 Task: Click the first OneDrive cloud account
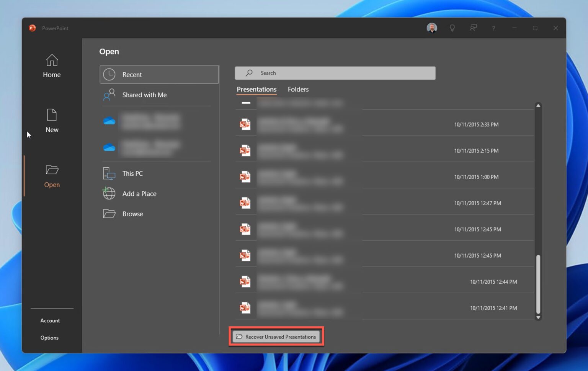(109, 121)
